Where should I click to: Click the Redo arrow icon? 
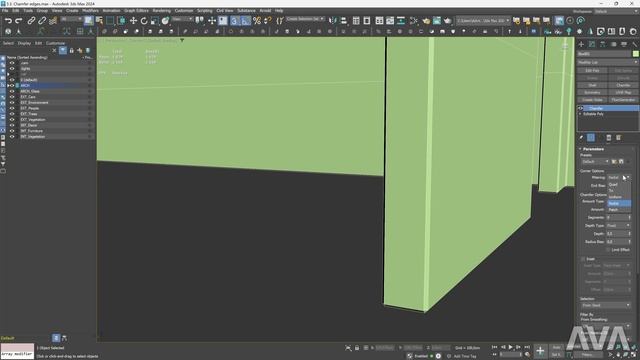(19, 20)
